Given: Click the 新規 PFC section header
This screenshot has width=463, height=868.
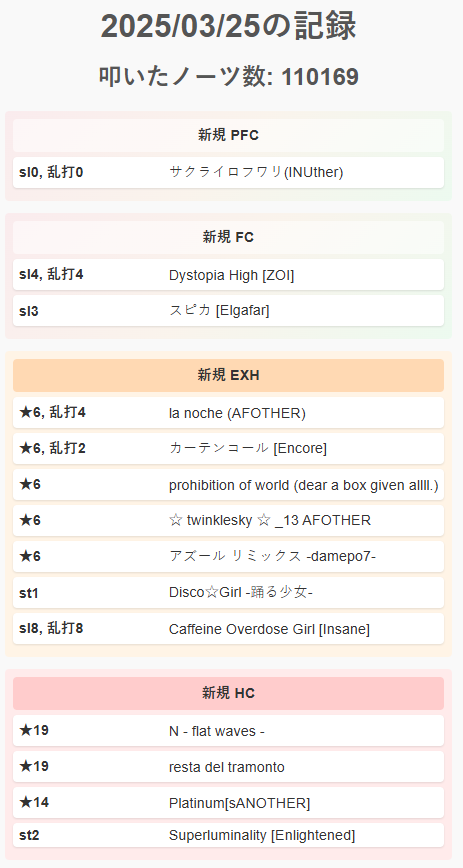Looking at the screenshot, I should pyautogui.click(x=228, y=135).
